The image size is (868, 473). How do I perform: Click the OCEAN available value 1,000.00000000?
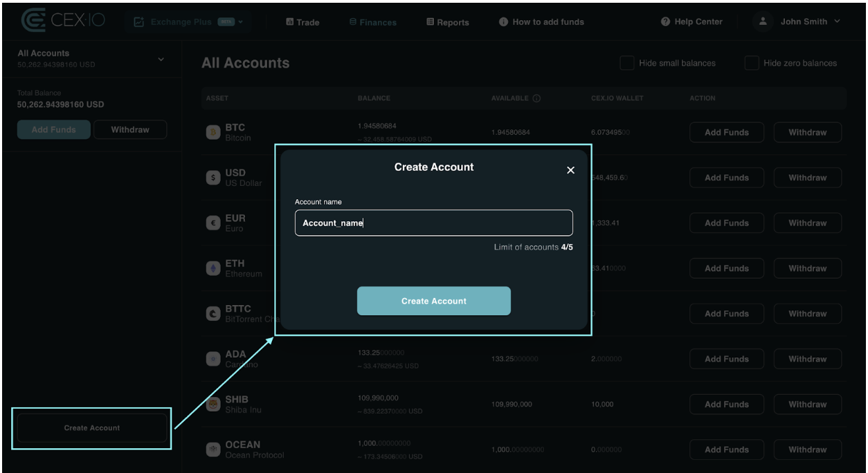tap(518, 449)
